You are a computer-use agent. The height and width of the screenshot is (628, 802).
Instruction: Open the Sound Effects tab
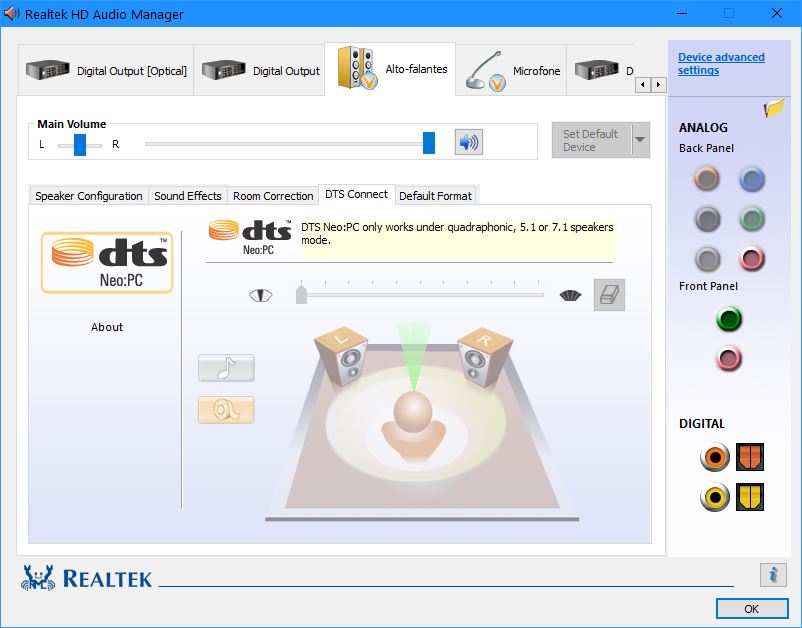(188, 196)
